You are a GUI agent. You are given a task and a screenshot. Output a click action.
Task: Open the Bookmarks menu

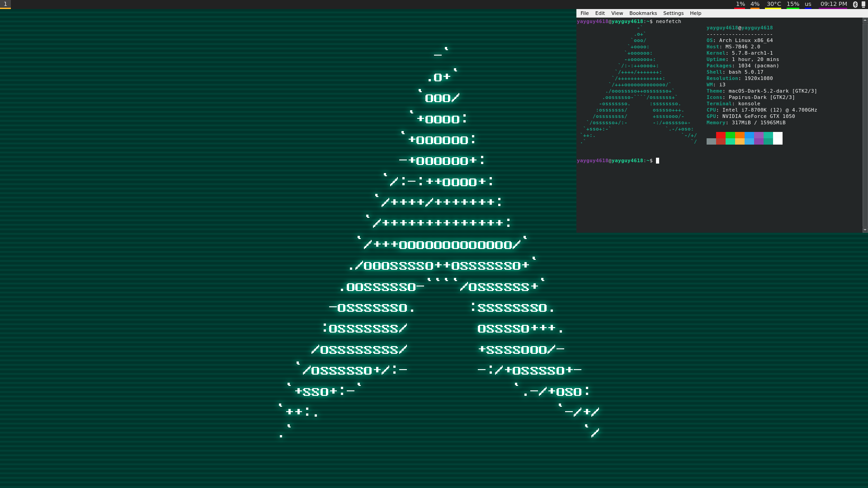point(643,13)
